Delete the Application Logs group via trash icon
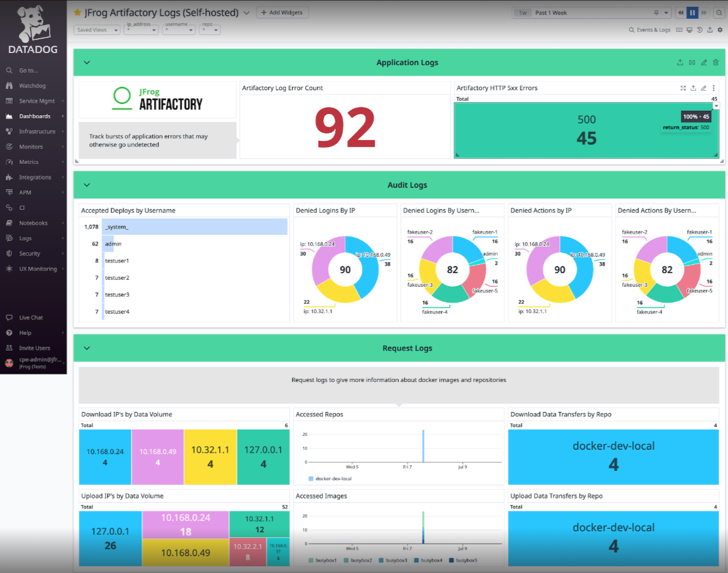728x573 pixels. click(x=715, y=62)
